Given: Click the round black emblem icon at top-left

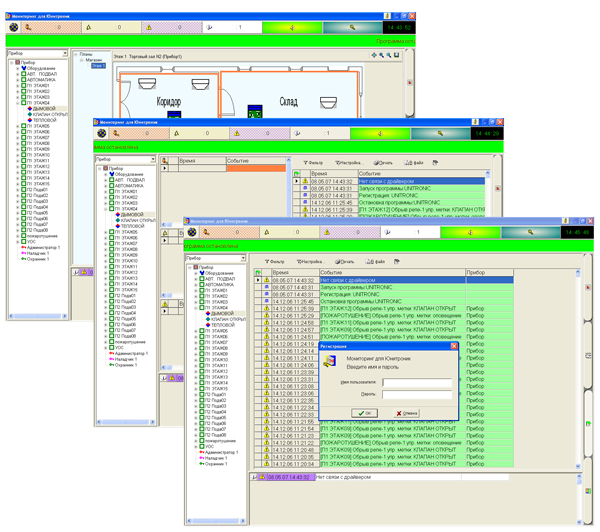Looking at the screenshot, I should [x=14, y=28].
